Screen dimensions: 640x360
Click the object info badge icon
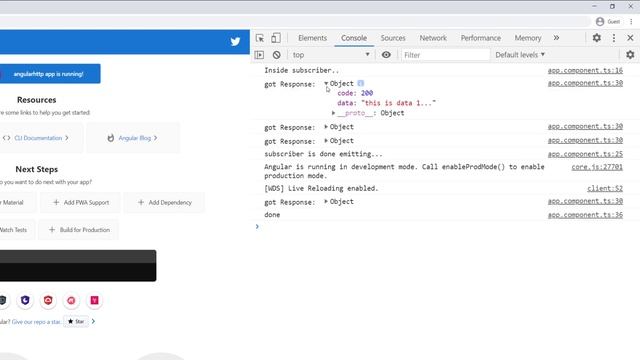coord(360,83)
